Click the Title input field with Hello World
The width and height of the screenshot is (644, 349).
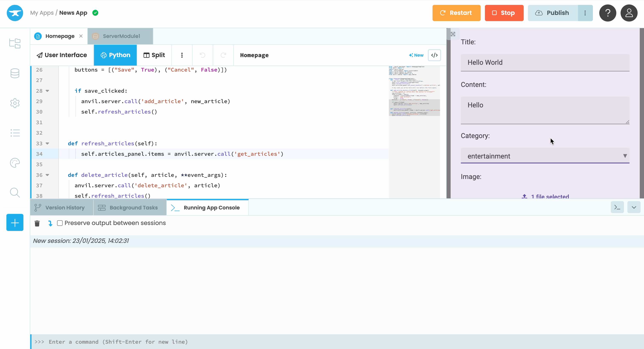(x=545, y=62)
